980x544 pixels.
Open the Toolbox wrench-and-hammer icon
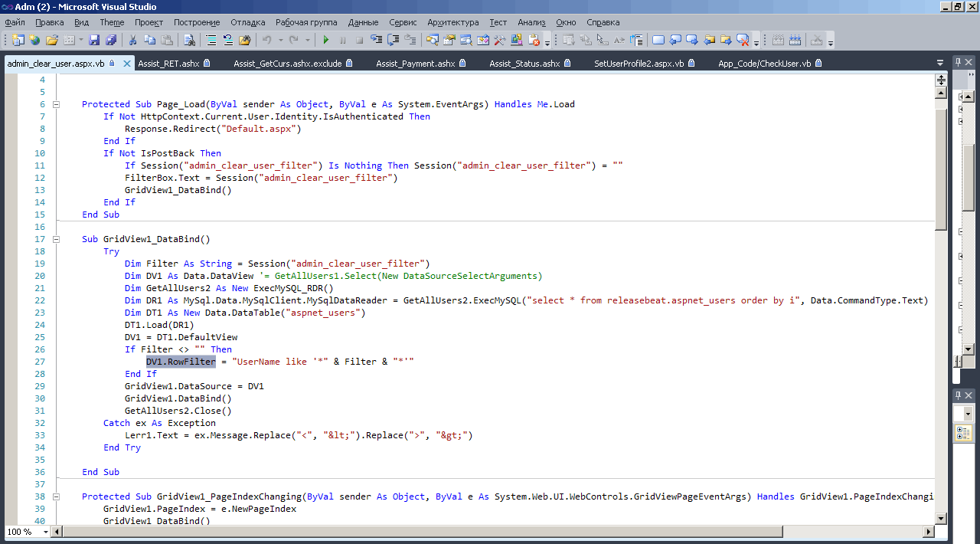[x=498, y=40]
